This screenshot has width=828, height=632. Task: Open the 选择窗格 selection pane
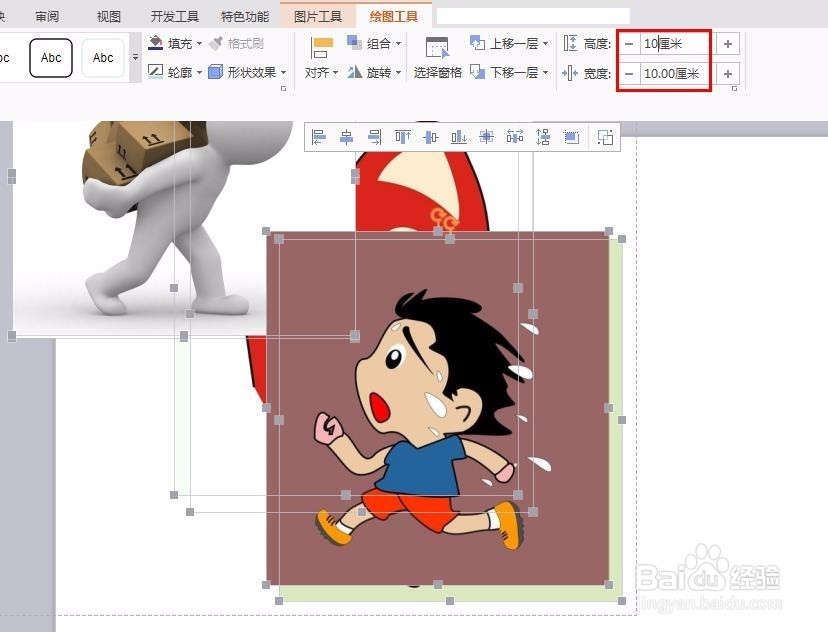point(437,58)
